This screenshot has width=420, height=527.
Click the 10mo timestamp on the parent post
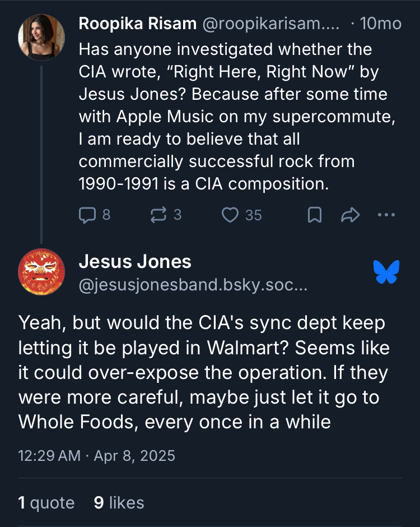(381, 24)
